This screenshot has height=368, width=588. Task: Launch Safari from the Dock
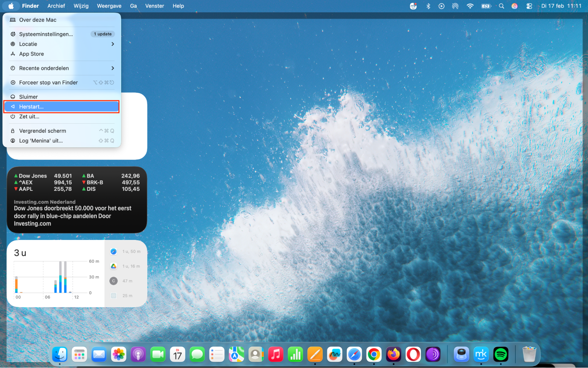[354, 354]
